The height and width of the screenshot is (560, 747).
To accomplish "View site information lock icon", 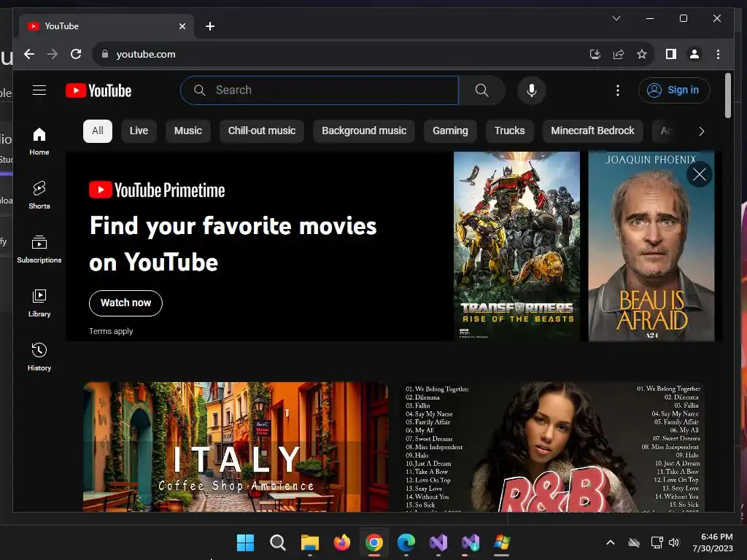I will point(105,54).
